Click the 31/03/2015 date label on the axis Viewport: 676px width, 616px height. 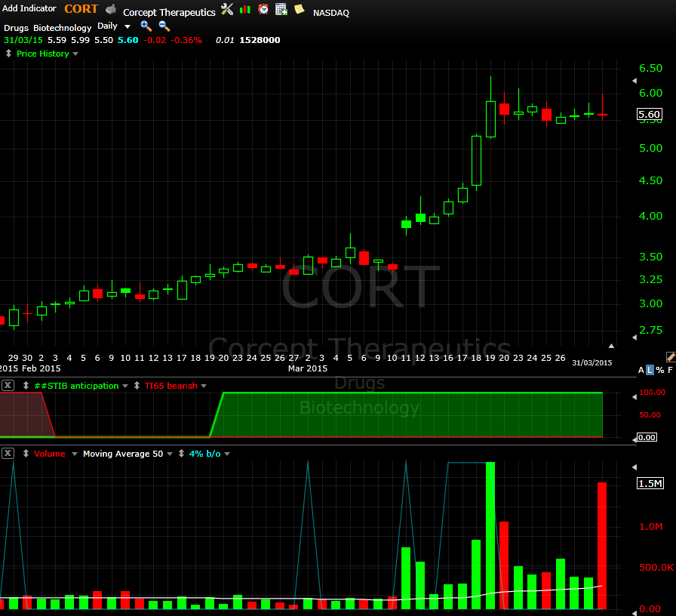pyautogui.click(x=592, y=363)
